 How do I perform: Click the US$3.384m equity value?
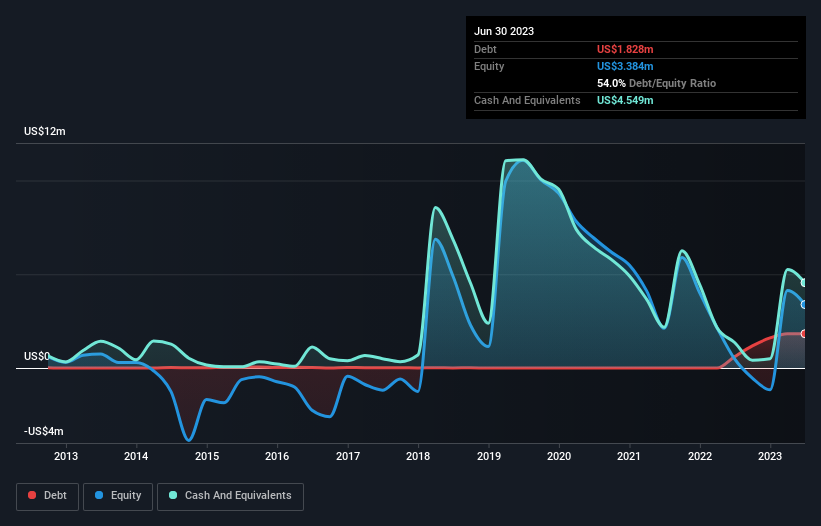point(625,66)
